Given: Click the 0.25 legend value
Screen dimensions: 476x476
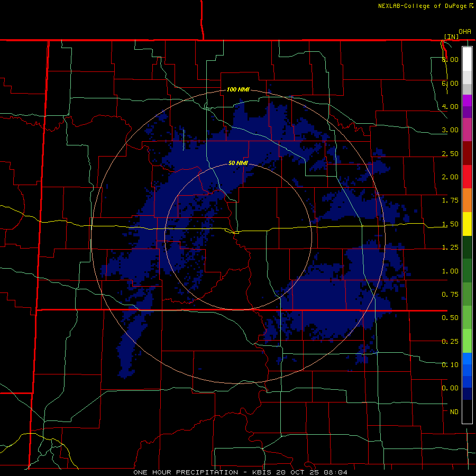Looking at the screenshot, I should click(450, 342).
